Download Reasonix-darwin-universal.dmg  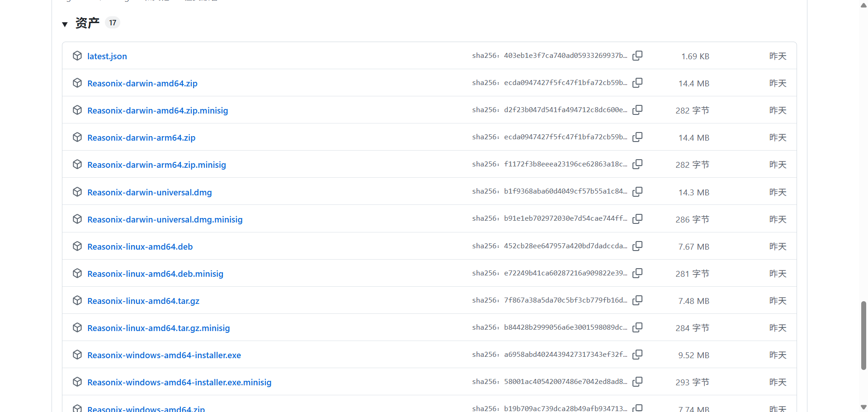tap(150, 192)
